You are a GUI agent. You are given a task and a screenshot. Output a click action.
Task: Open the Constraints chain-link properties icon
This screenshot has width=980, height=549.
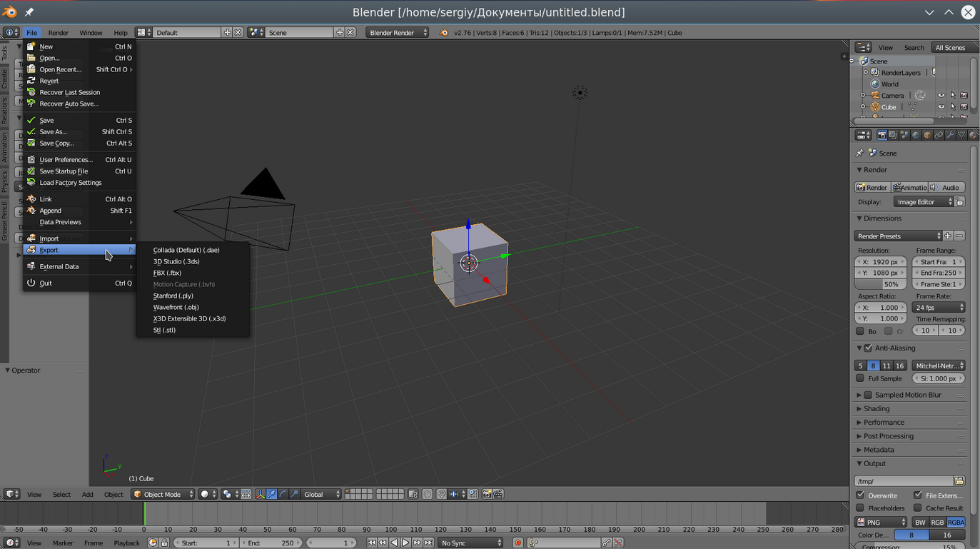coord(939,135)
